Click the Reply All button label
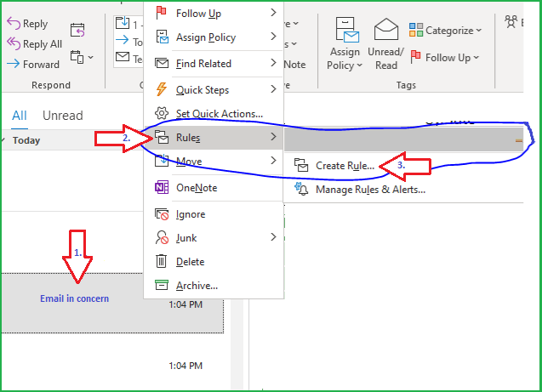This screenshot has height=392, width=542. tap(43, 44)
